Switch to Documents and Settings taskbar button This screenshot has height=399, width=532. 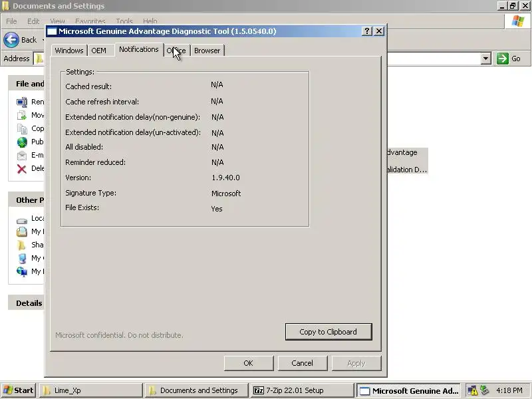196,390
